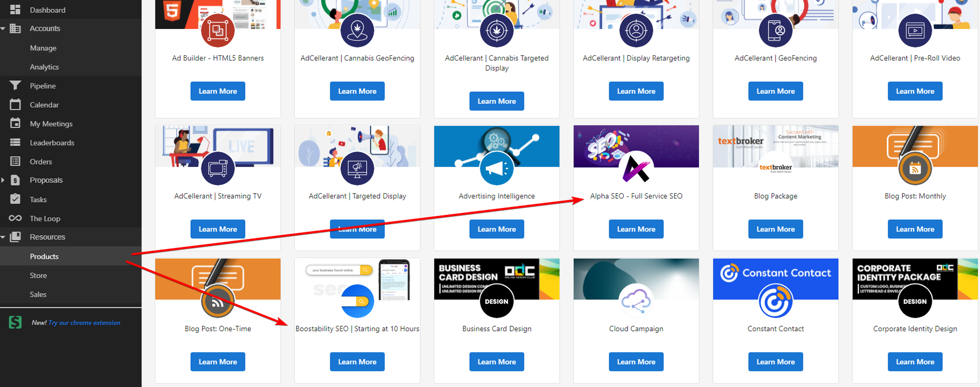
Task: Click the Blog Post One-Time RSS icon
Action: [218, 301]
